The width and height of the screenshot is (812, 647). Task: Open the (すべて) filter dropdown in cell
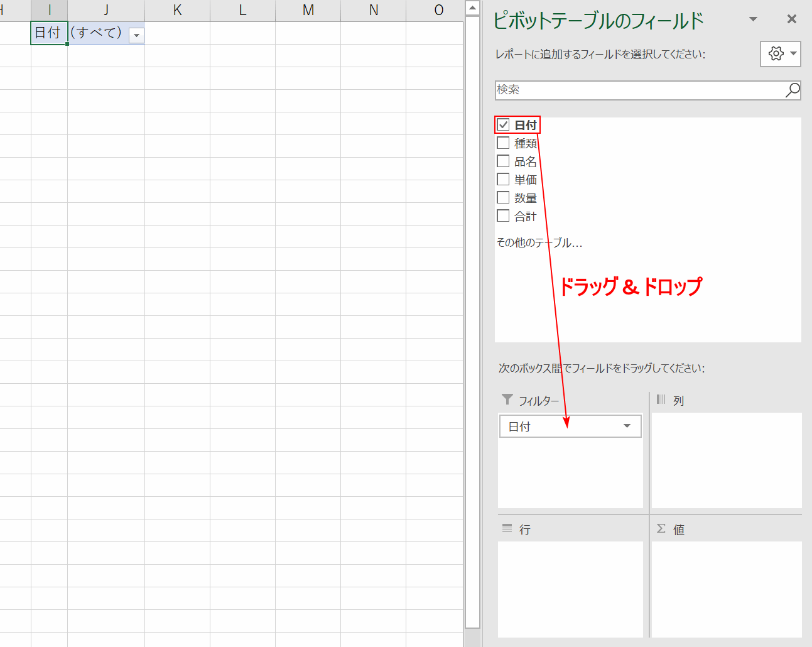(x=136, y=35)
